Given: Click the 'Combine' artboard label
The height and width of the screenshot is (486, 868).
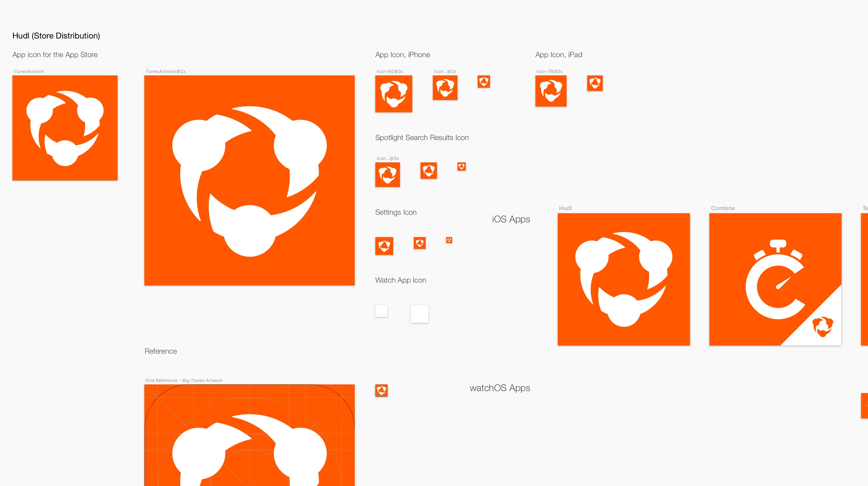Looking at the screenshot, I should coord(723,208).
